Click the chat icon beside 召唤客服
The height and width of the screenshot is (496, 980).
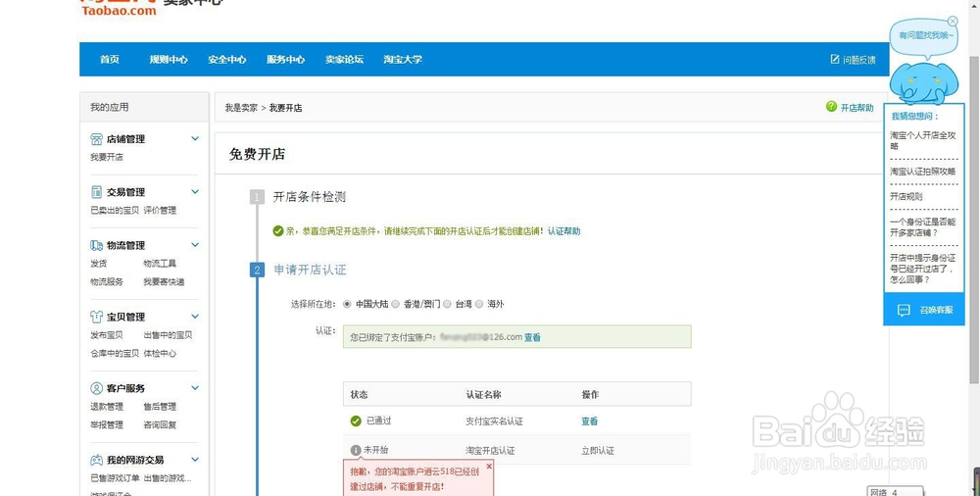point(904,310)
